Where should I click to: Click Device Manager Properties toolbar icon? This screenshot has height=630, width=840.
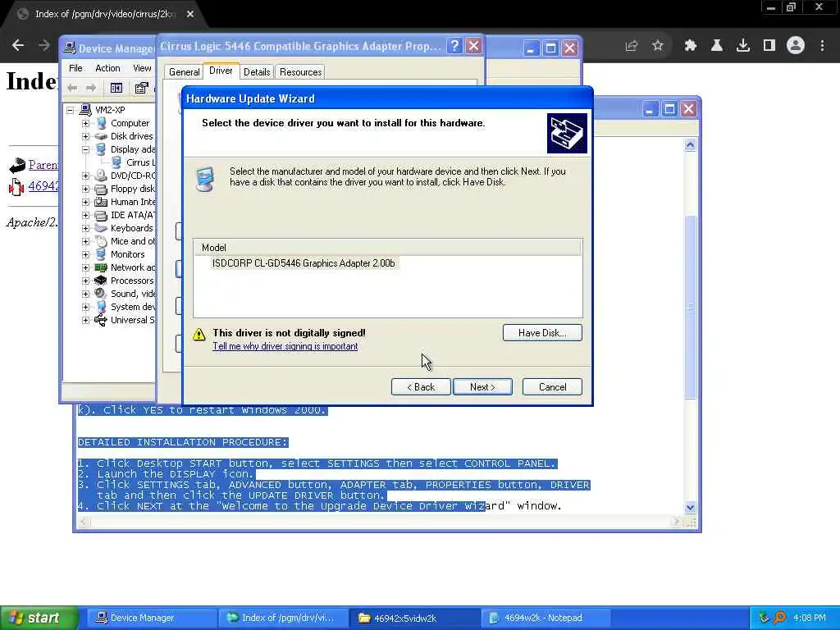pyautogui.click(x=141, y=88)
